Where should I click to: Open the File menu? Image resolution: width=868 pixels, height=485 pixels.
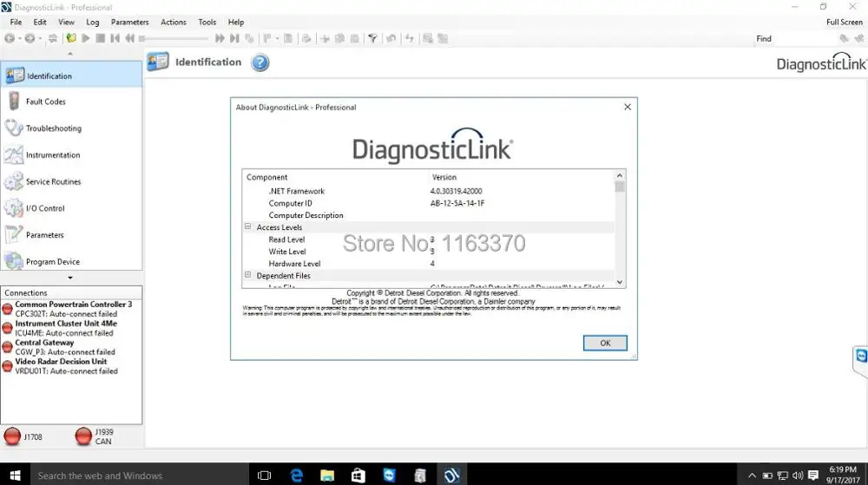coord(16,22)
